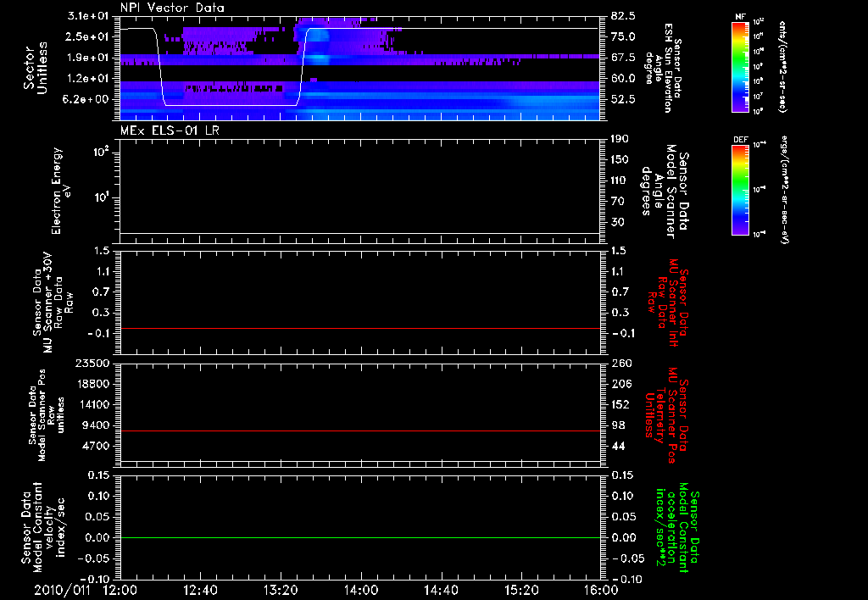Click the red 'MU Scanner Init Raw Data' label
This screenshot has height=600, width=868.
click(x=668, y=303)
